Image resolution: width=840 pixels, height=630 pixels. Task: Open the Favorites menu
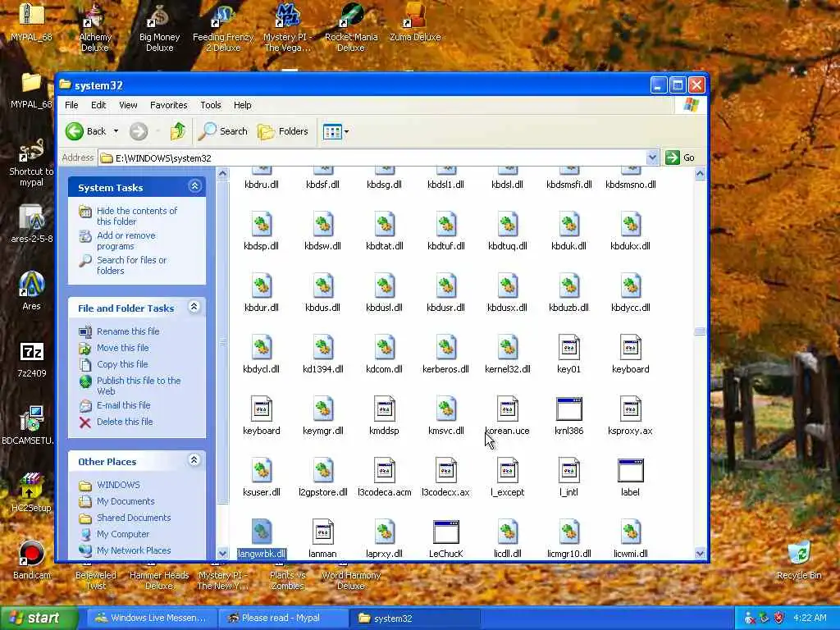coord(169,105)
